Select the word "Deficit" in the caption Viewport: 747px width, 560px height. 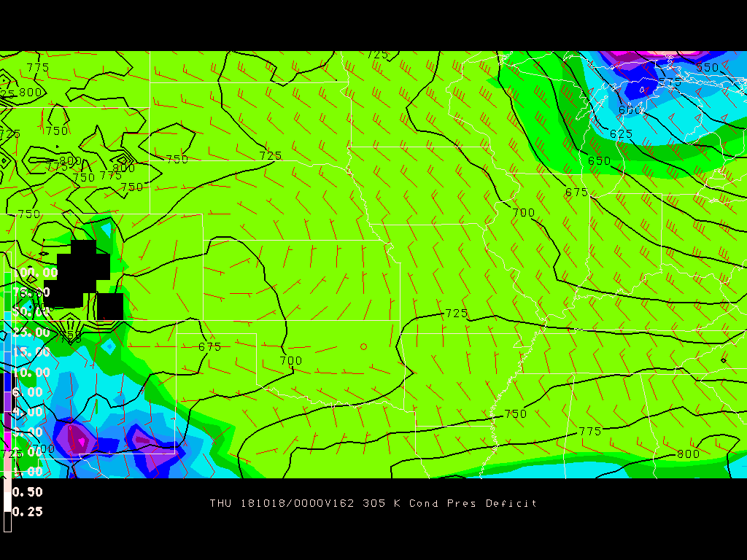click(511, 503)
